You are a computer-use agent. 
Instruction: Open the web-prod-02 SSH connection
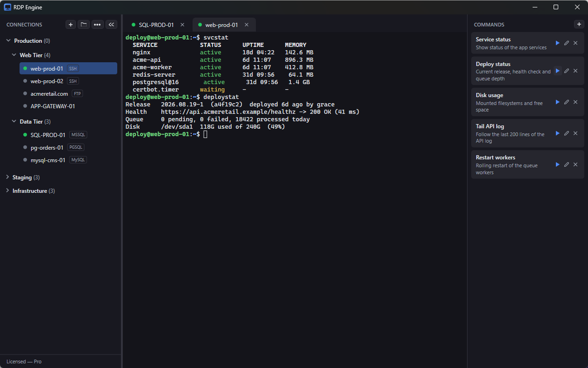68,81
